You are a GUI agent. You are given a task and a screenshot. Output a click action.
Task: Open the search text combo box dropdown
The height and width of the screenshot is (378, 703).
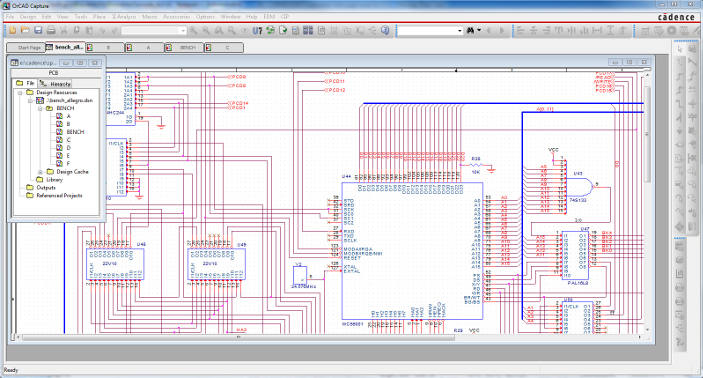pyautogui.click(x=460, y=30)
